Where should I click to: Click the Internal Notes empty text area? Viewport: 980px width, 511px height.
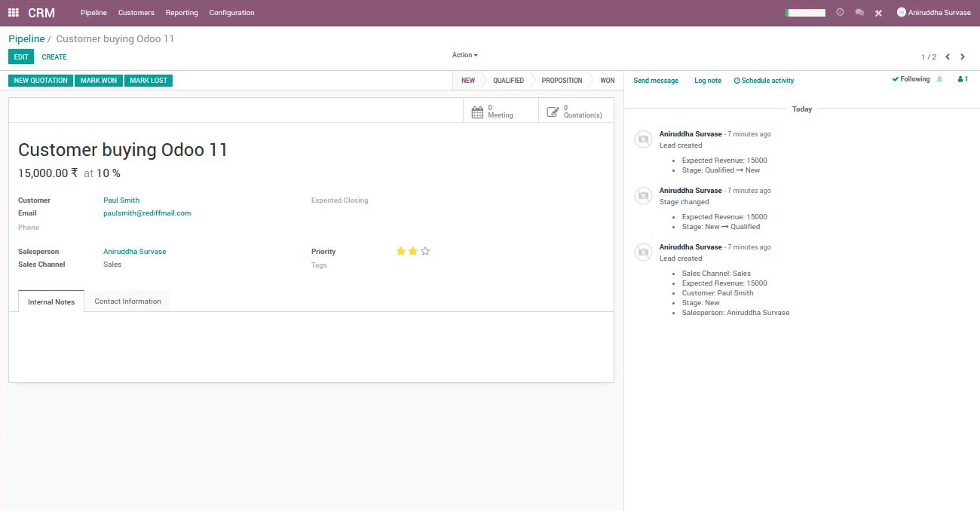click(x=311, y=347)
